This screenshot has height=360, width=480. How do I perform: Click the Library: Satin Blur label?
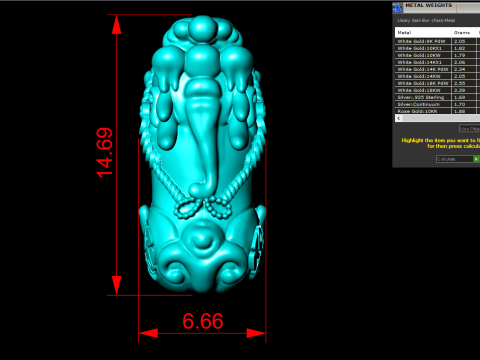click(426, 20)
